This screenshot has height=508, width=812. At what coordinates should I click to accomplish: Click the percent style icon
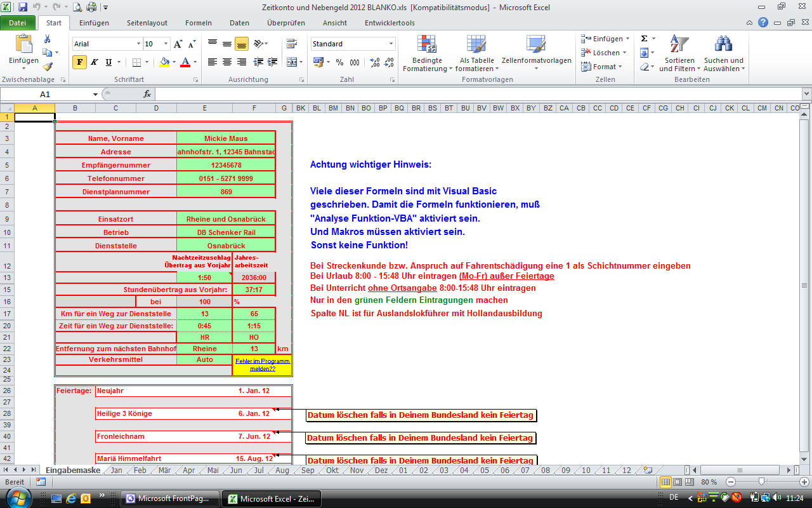click(339, 62)
